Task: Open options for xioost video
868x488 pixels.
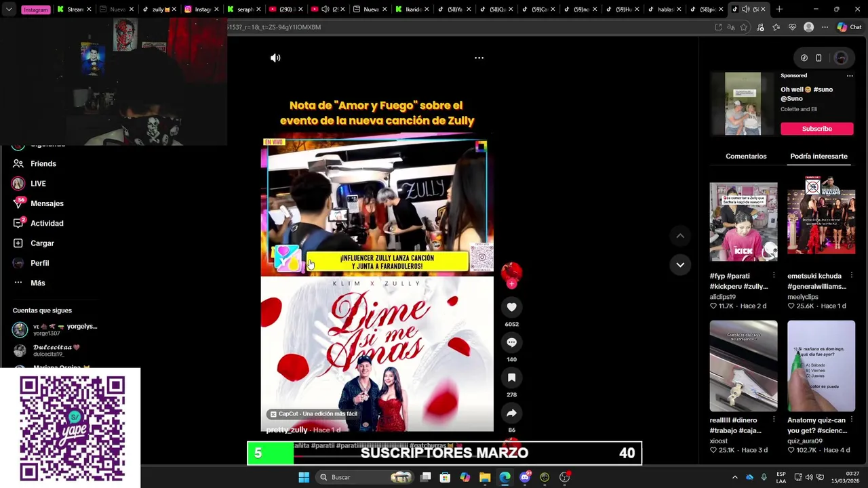Action: [x=774, y=420]
